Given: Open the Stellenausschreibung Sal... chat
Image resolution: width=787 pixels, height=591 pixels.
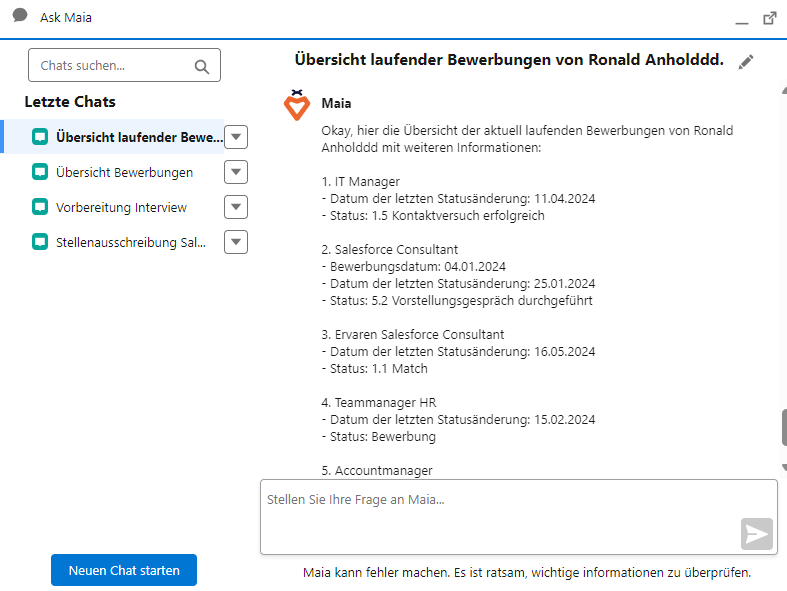Looking at the screenshot, I should tap(131, 242).
